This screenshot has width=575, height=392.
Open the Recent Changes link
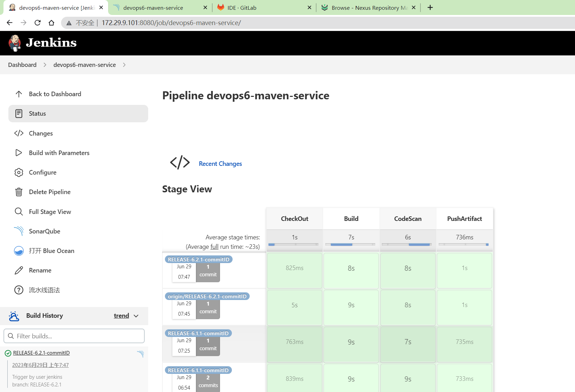point(220,164)
